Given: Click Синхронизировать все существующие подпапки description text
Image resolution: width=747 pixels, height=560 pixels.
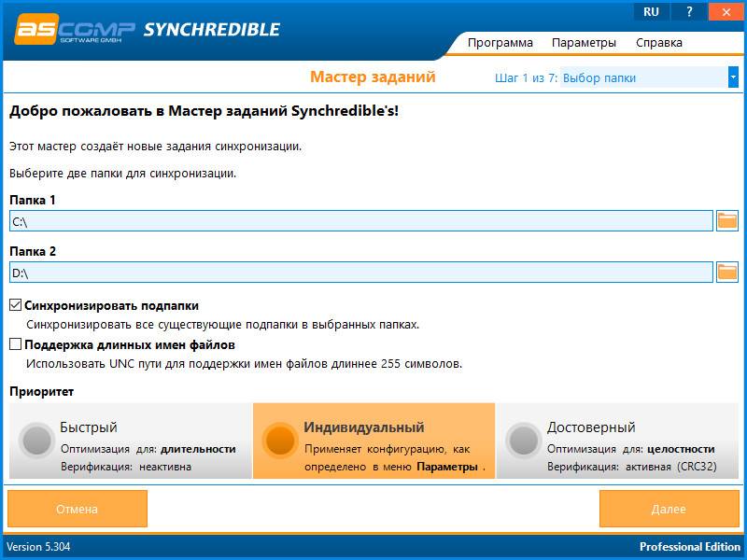Looking at the screenshot, I should pyautogui.click(x=222, y=325).
